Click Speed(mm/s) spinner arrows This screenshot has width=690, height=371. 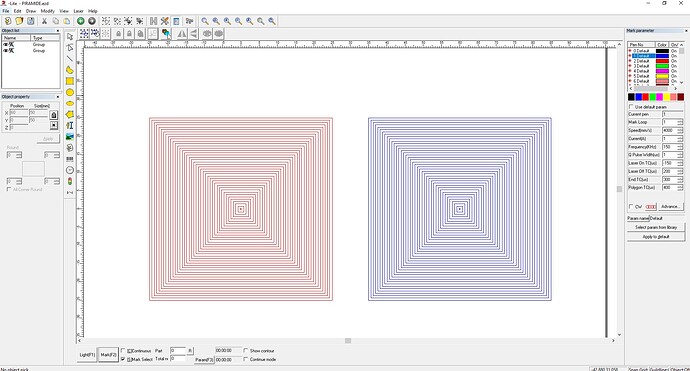(x=680, y=130)
